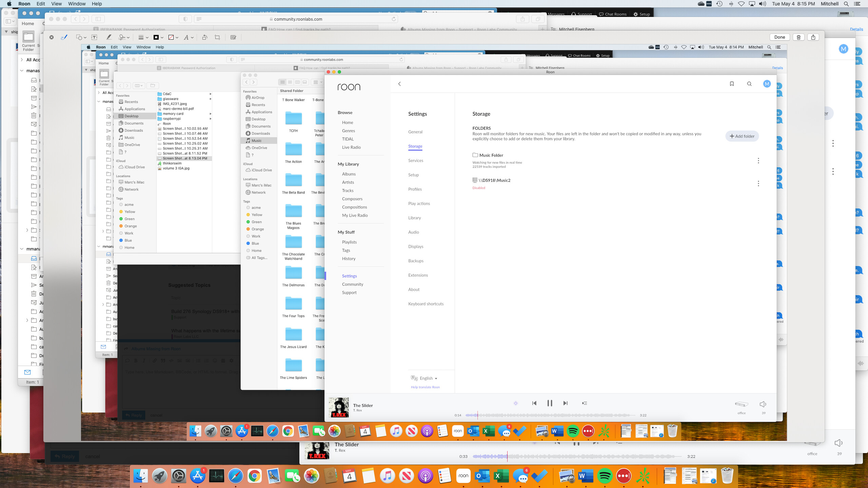Open the fill color swatch in markup toolbar

click(173, 37)
